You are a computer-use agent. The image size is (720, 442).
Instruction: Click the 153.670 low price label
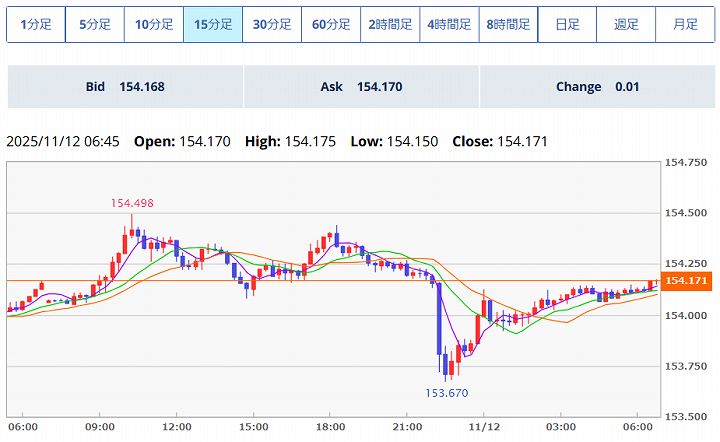tap(446, 393)
